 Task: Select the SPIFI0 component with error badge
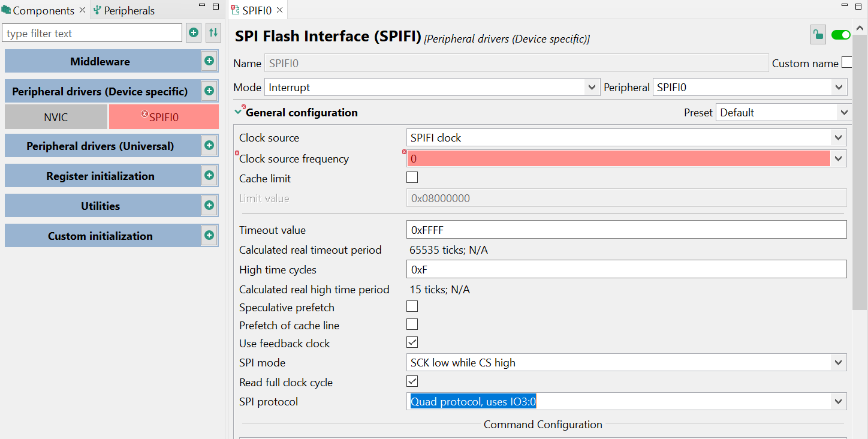[x=164, y=116]
